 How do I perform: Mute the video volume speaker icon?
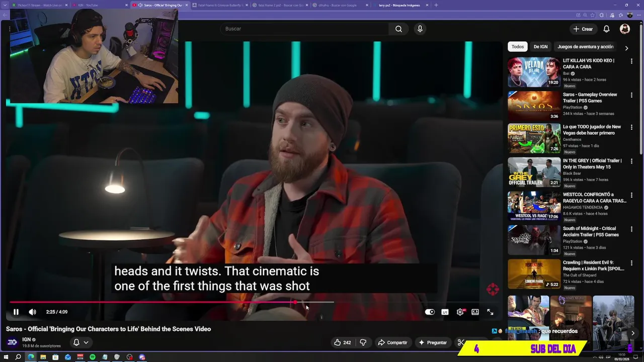[32, 312]
